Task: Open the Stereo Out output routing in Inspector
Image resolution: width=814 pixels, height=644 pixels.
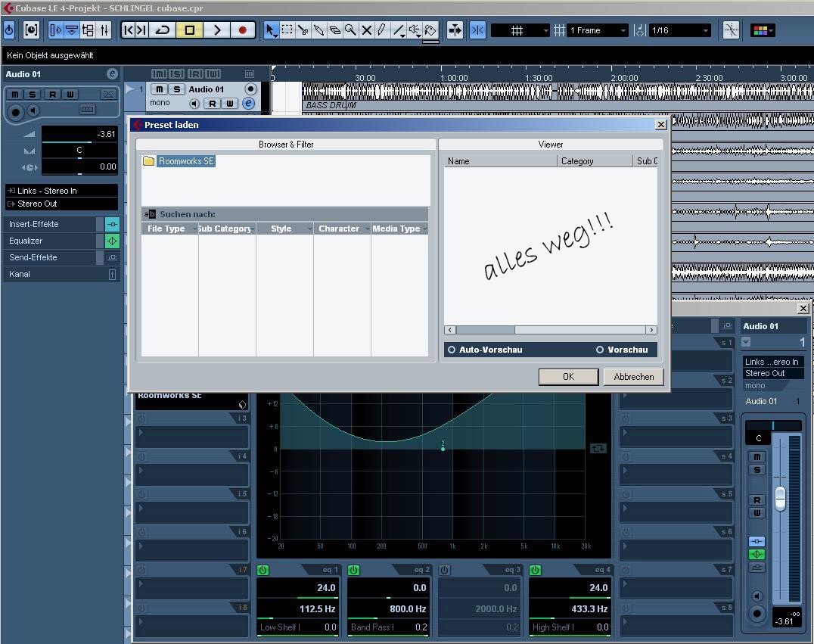Action: coord(62,204)
